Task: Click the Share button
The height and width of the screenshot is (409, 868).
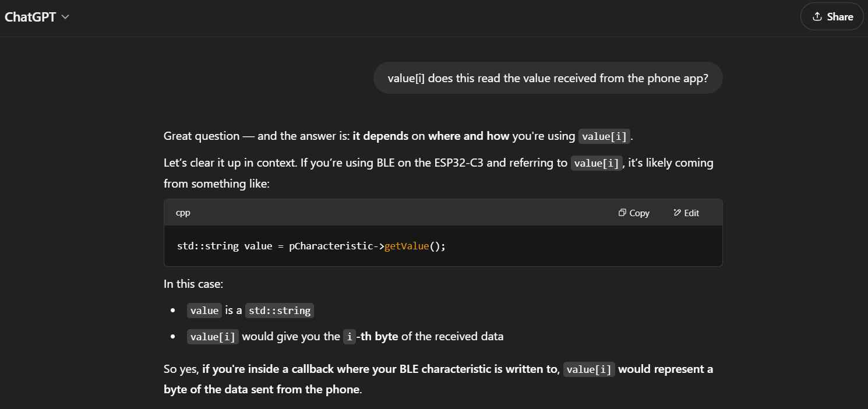Action: [832, 16]
